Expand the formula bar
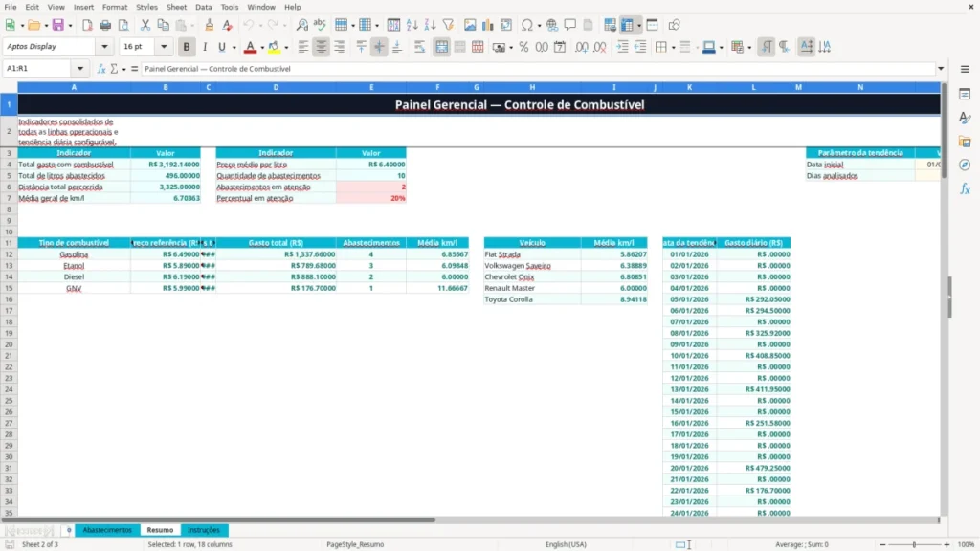Viewport: 980px width, 551px height. pyautogui.click(x=941, y=69)
